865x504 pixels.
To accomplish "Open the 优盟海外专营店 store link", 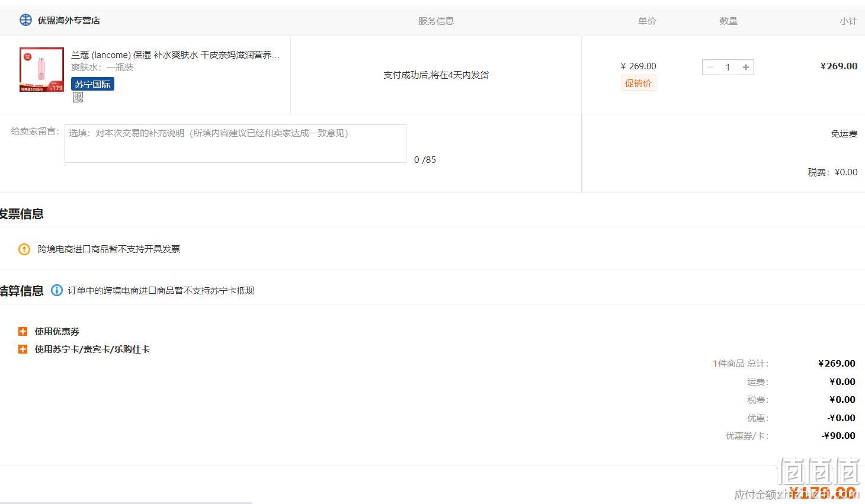I will (69, 20).
